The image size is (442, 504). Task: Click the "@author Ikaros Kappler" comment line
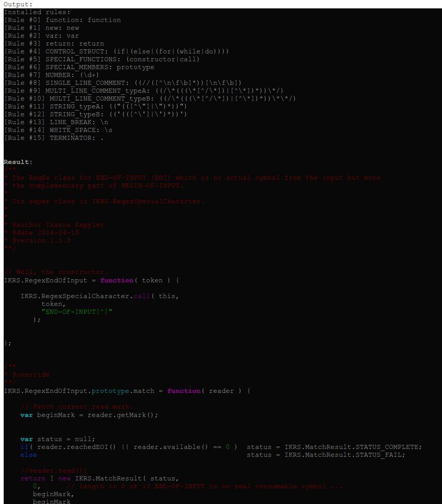(x=56, y=225)
